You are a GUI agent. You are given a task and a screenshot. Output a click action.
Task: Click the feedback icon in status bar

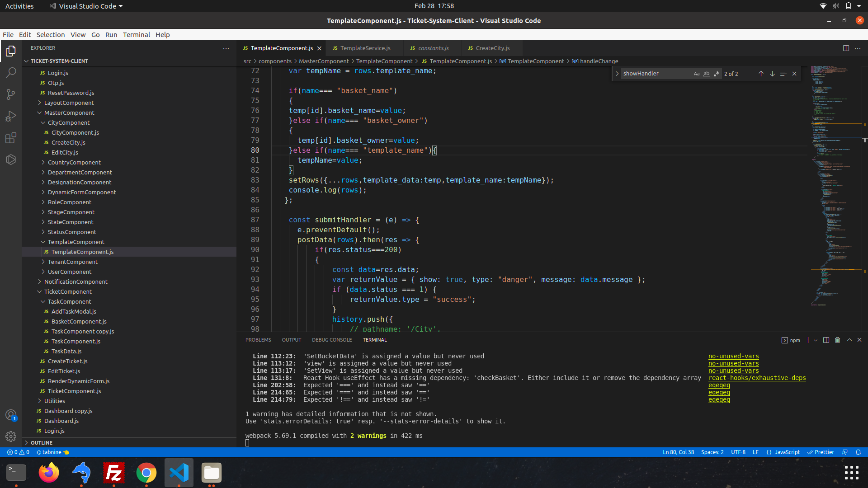tap(844, 452)
